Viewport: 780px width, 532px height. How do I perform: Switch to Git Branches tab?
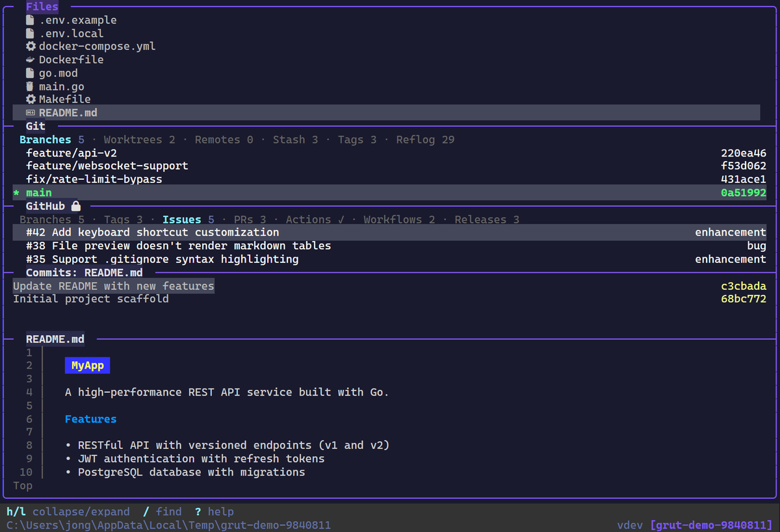[x=52, y=140]
